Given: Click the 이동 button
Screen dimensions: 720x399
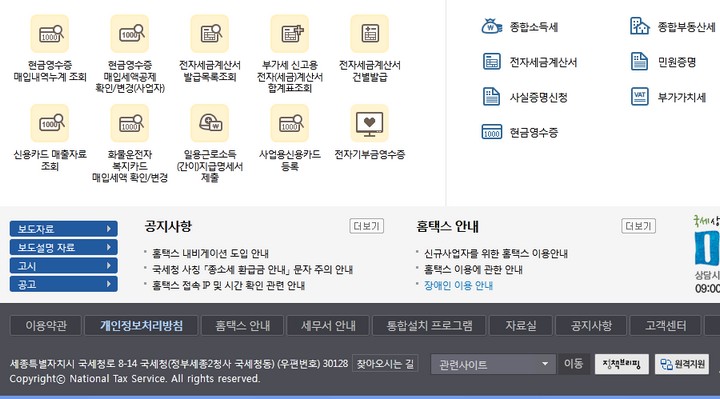Looking at the screenshot, I should click(573, 364).
